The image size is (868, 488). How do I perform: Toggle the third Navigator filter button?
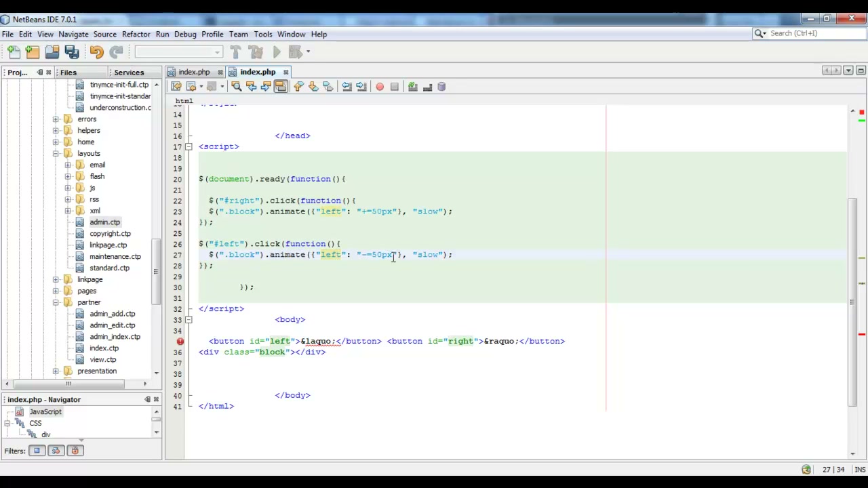click(75, 451)
